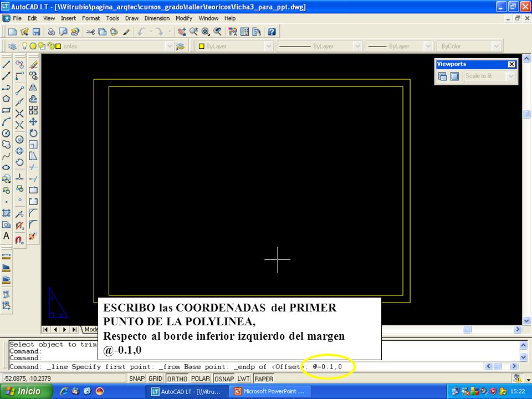Click the Internet Explorer quick launch icon
Image resolution: width=532 pixels, height=399 pixels.
pos(63,391)
